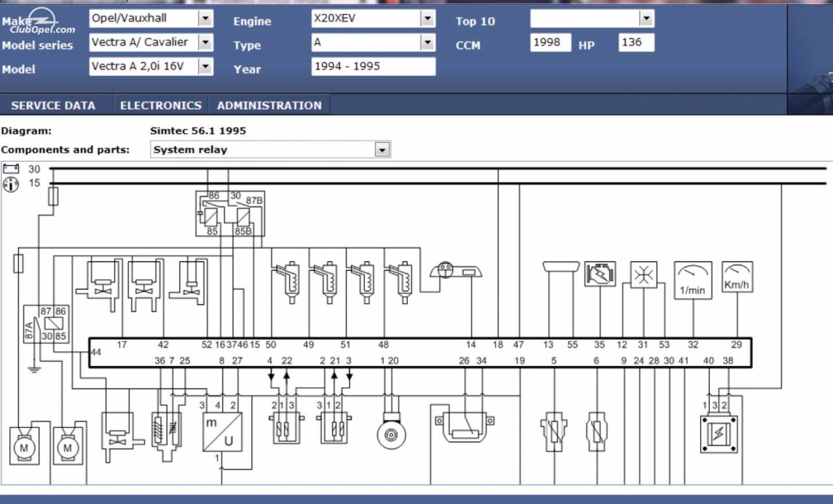
Task: Click the fuse symbol on the line-15 branch
Action: 53,196
